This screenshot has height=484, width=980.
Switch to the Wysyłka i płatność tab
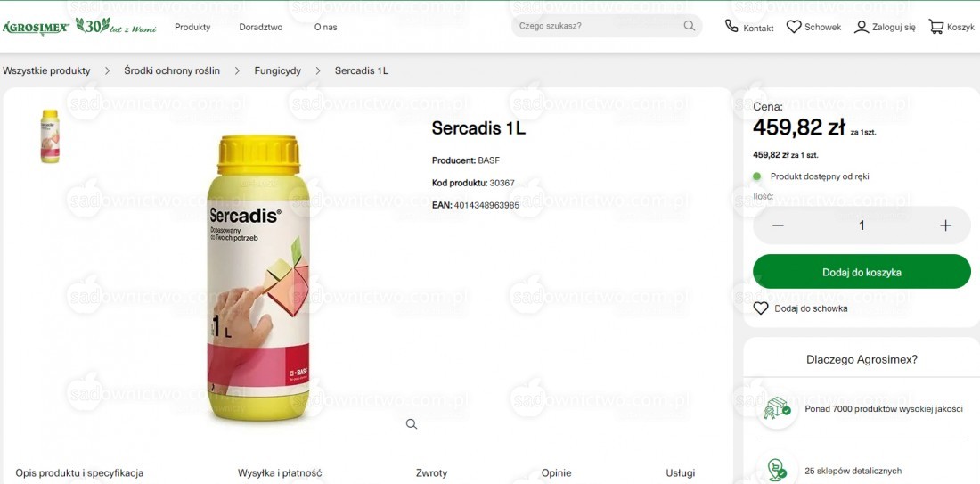[x=280, y=473]
